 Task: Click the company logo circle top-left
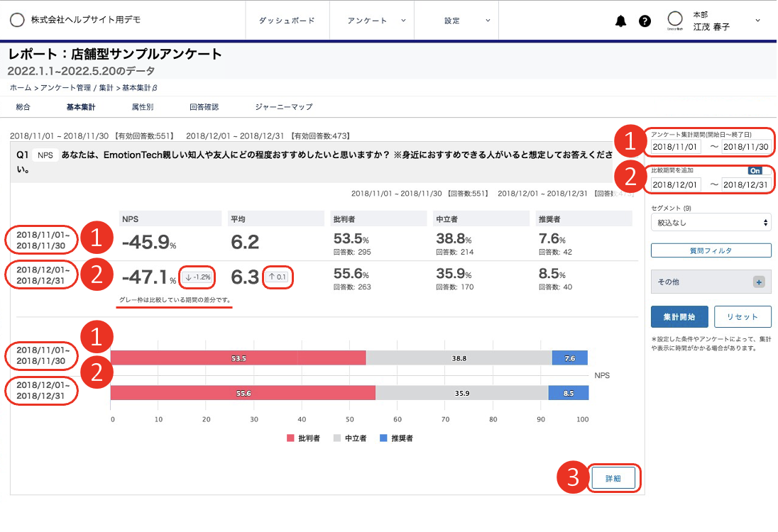18,20
